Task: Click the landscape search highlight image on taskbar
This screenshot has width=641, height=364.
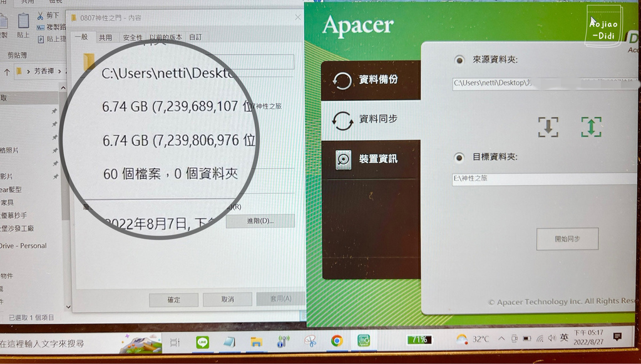Action: [x=141, y=343]
